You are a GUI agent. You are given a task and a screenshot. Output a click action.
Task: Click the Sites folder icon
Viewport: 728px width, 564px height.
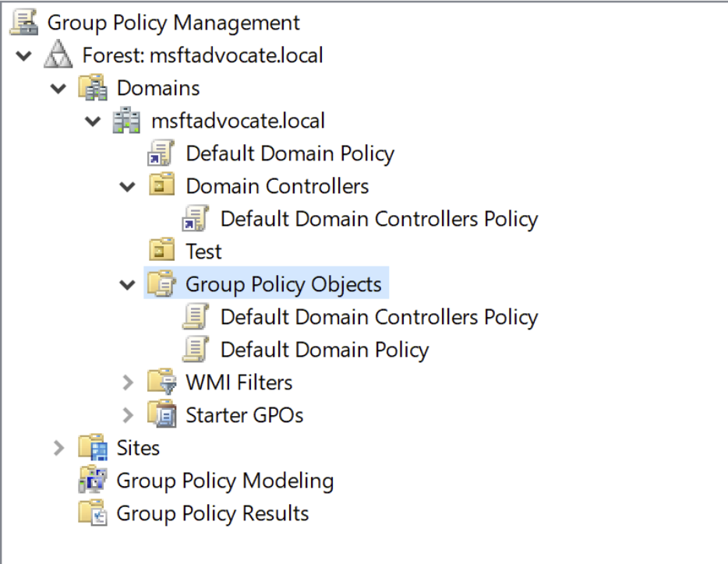pyautogui.click(x=94, y=448)
